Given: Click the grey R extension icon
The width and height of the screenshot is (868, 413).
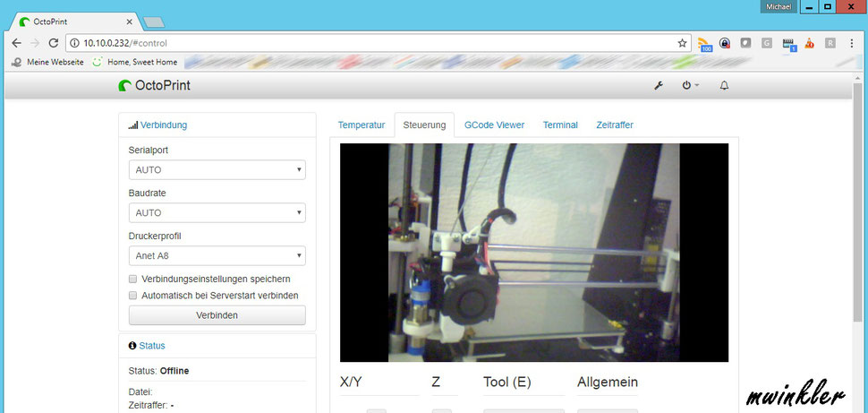Looking at the screenshot, I should pos(830,43).
